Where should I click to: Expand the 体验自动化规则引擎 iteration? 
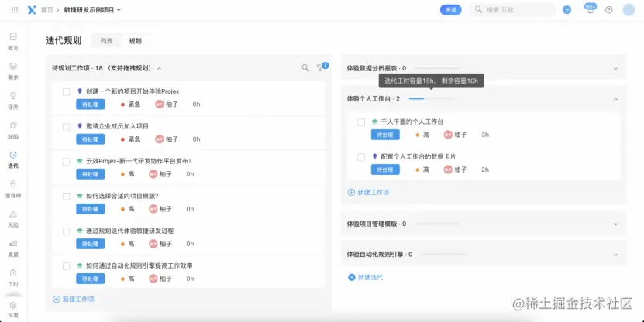(x=615, y=255)
